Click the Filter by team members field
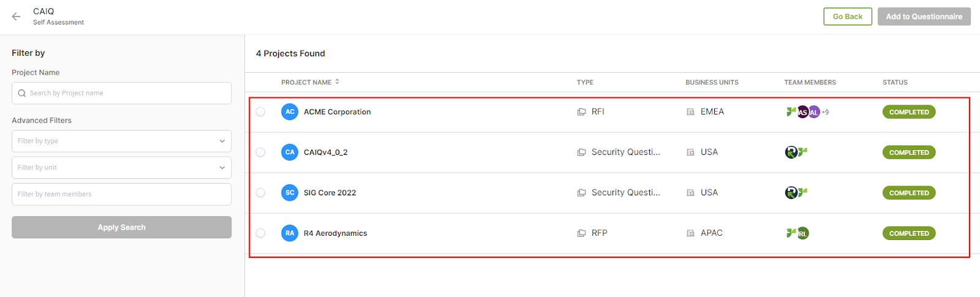 (121, 194)
